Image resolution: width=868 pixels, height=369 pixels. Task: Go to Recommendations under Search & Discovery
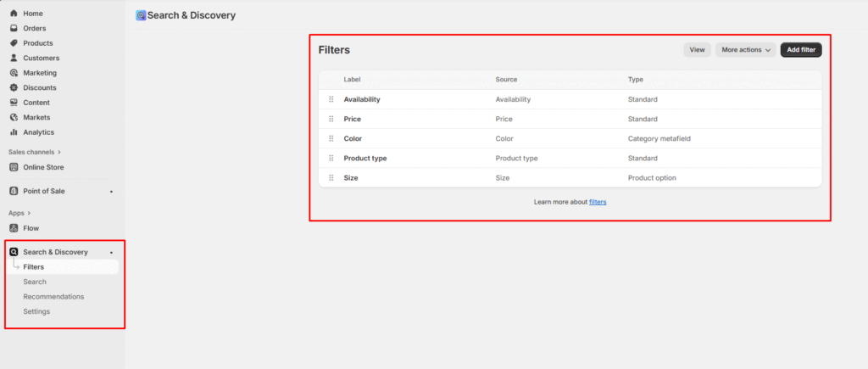pos(53,296)
